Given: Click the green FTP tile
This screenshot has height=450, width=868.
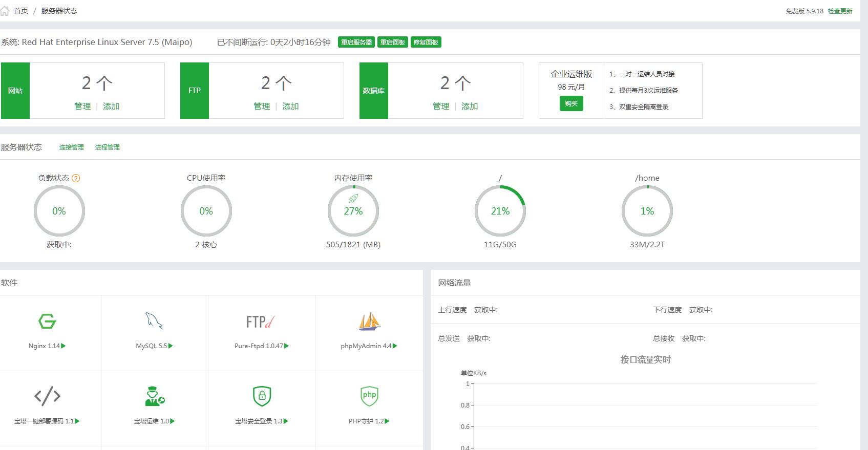Looking at the screenshot, I should tap(195, 91).
